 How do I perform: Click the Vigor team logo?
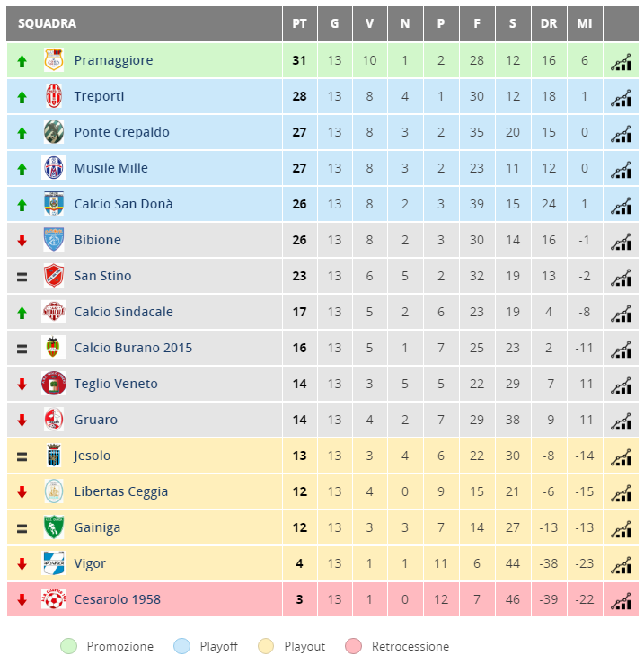[x=54, y=562]
